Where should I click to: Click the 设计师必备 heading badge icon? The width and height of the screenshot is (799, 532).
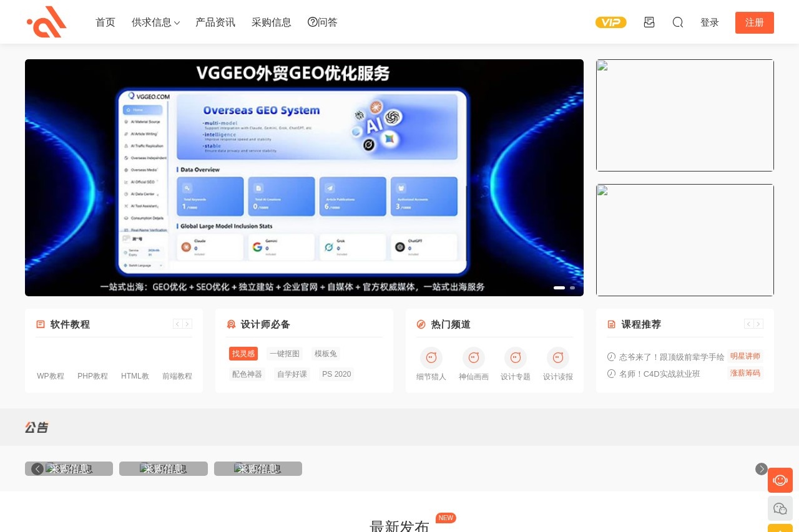(x=231, y=324)
